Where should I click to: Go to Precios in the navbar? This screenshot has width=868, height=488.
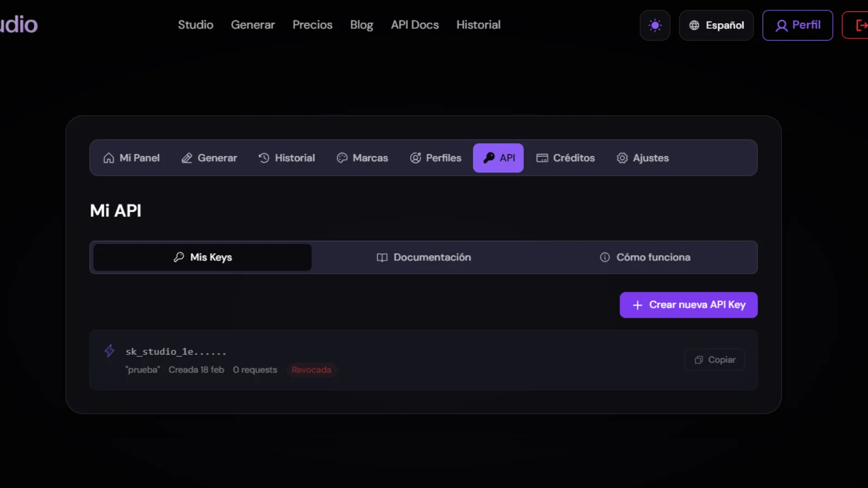coord(312,24)
